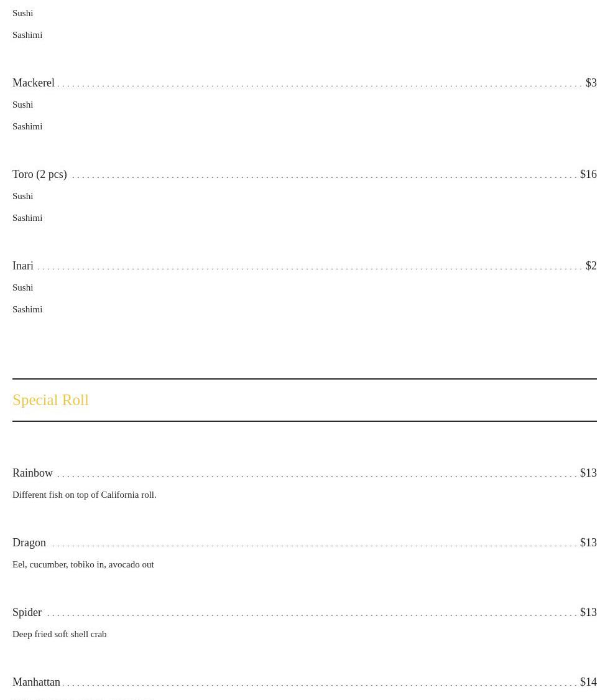Select Sashimi under Mackerel
Screen dimensions: 600x700
[x=27, y=126]
